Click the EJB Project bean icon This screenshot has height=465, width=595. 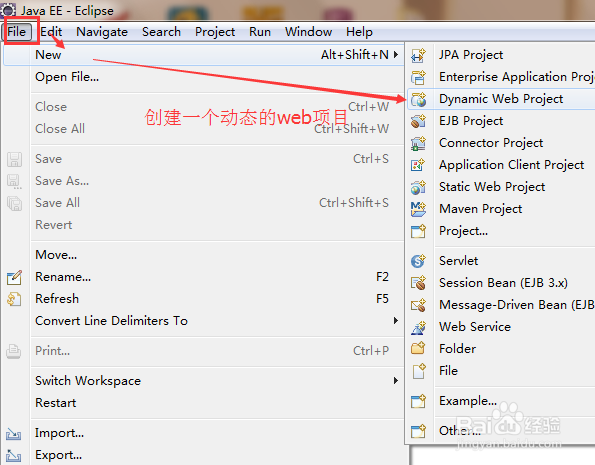click(418, 121)
